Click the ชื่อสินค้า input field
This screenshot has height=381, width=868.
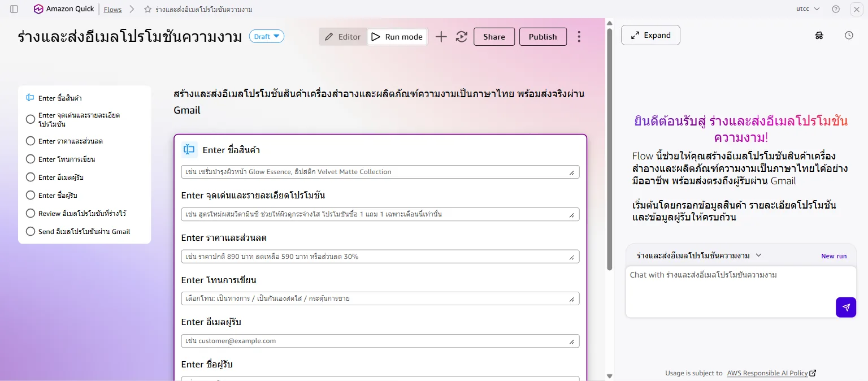click(380, 172)
